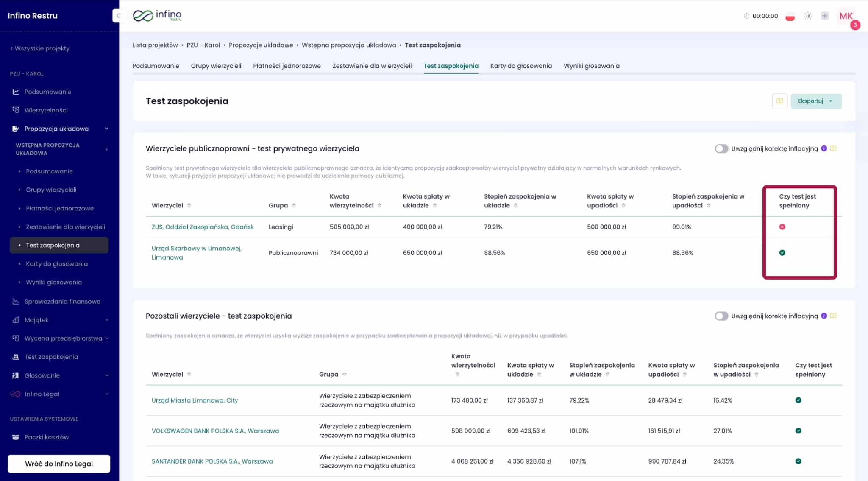Screen dimensions: 868x481
Task: Open the VOLKSWAGEN BANK POLSKA creditor link
Action: pyautogui.click(x=215, y=431)
